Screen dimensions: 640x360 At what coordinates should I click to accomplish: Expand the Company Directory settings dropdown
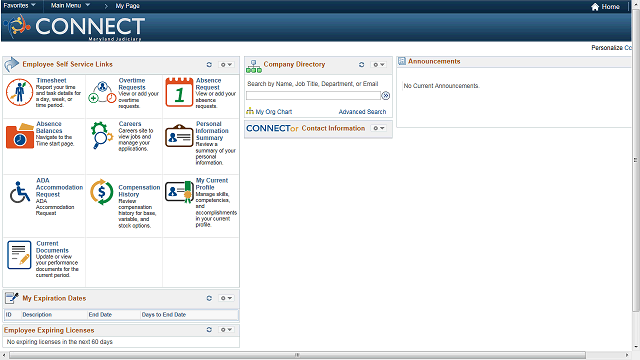tap(378, 64)
